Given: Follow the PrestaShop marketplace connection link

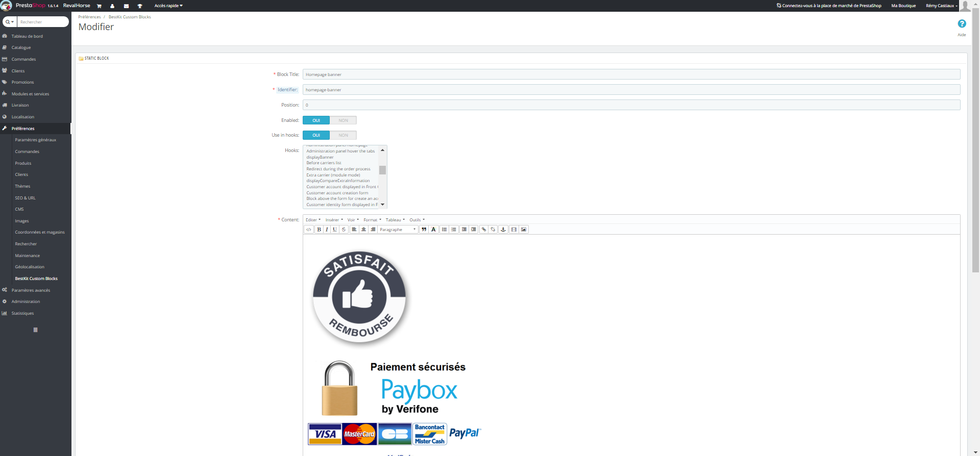Looking at the screenshot, I should coord(829,6).
